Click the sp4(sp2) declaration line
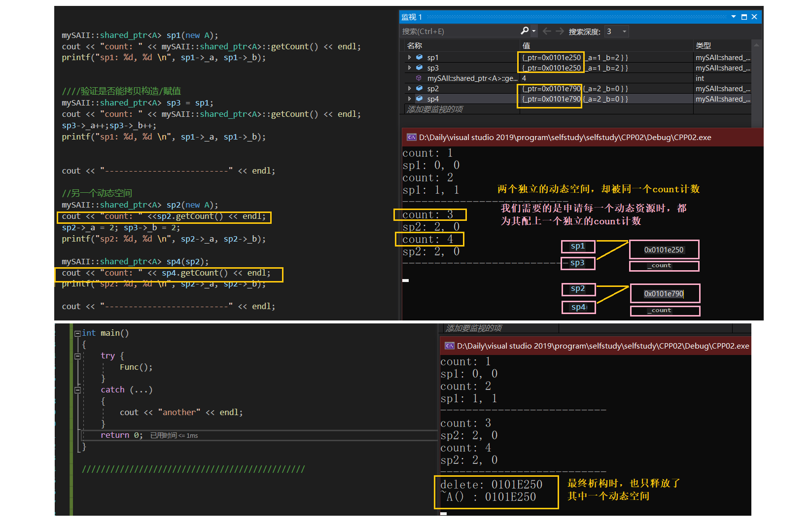This screenshot has height=530, width=812. coord(135,261)
